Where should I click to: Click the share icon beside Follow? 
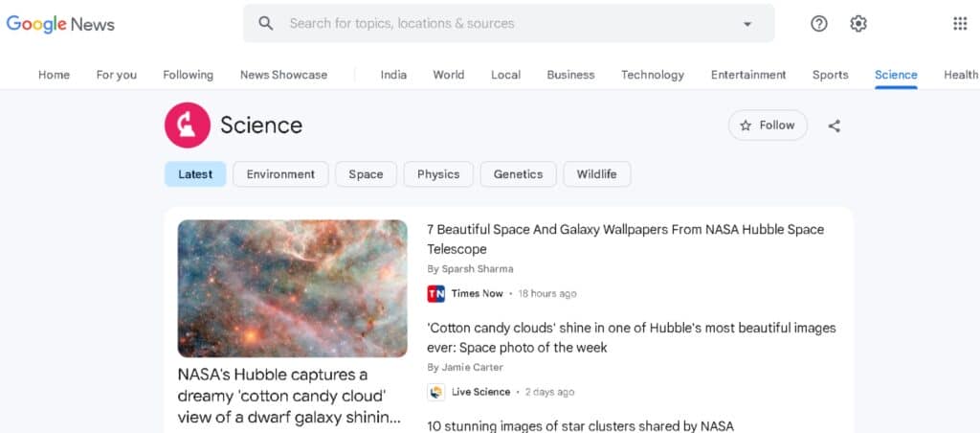coord(835,125)
